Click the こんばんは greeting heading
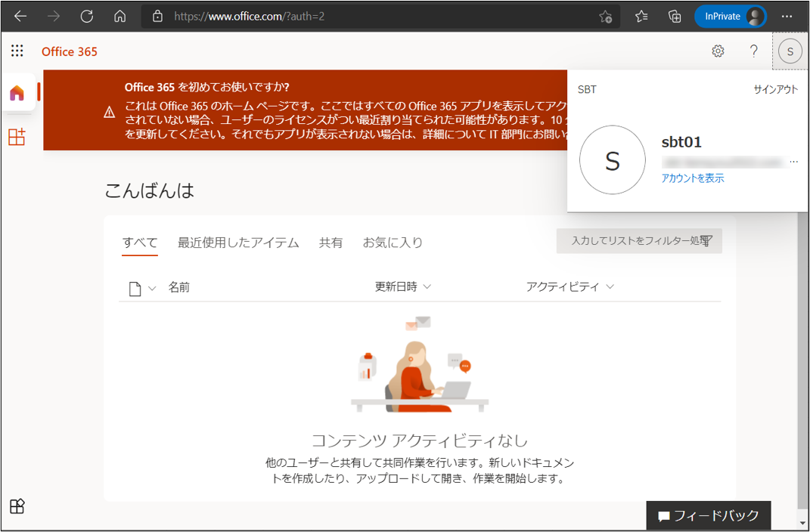The height and width of the screenshot is (532, 810). (149, 191)
